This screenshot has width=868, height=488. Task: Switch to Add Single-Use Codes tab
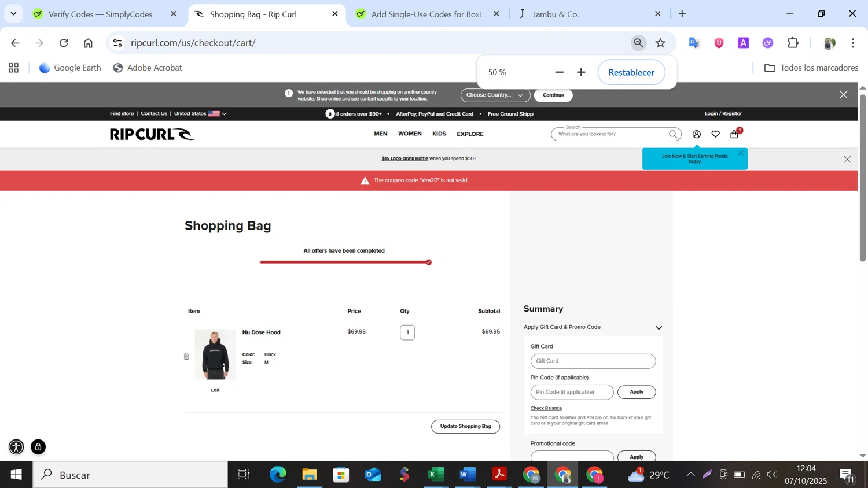click(x=427, y=14)
